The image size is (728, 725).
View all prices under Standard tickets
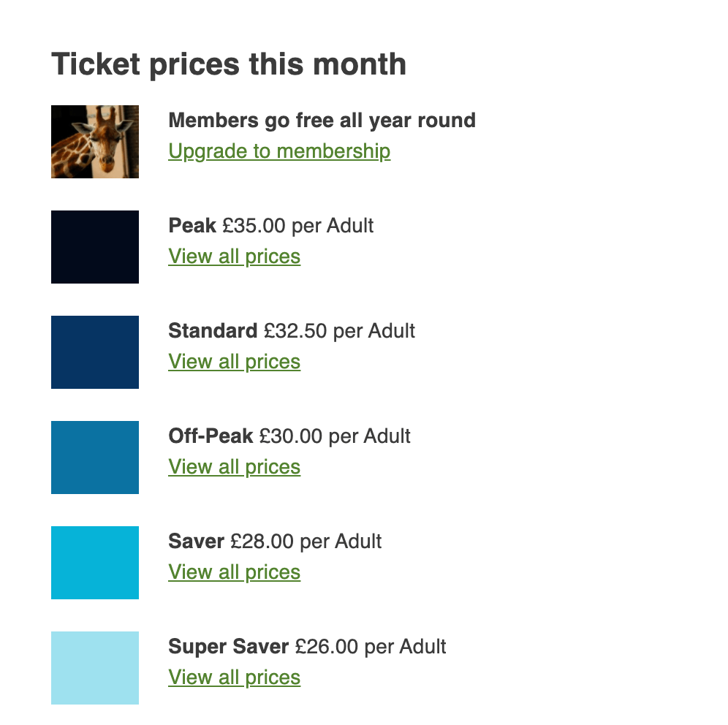click(x=234, y=362)
